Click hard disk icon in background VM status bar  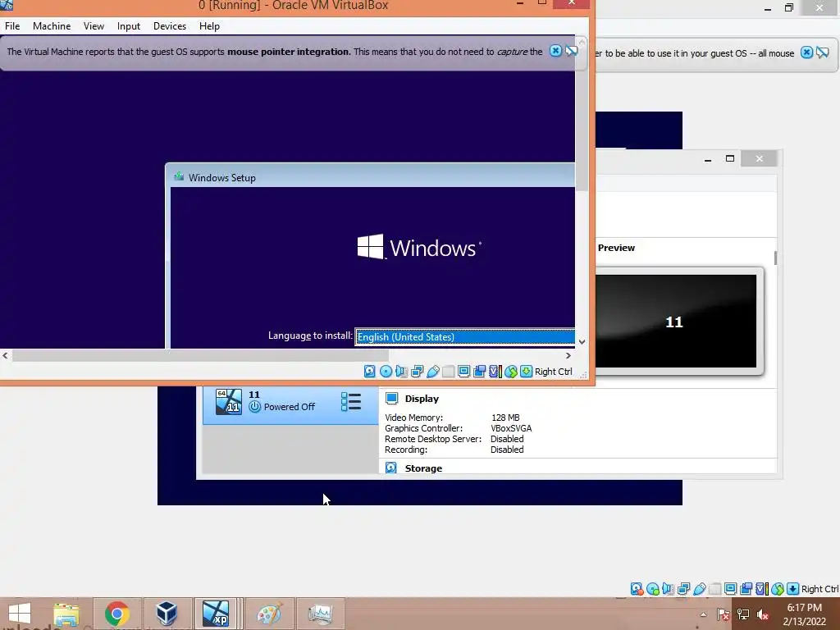pyautogui.click(x=637, y=589)
